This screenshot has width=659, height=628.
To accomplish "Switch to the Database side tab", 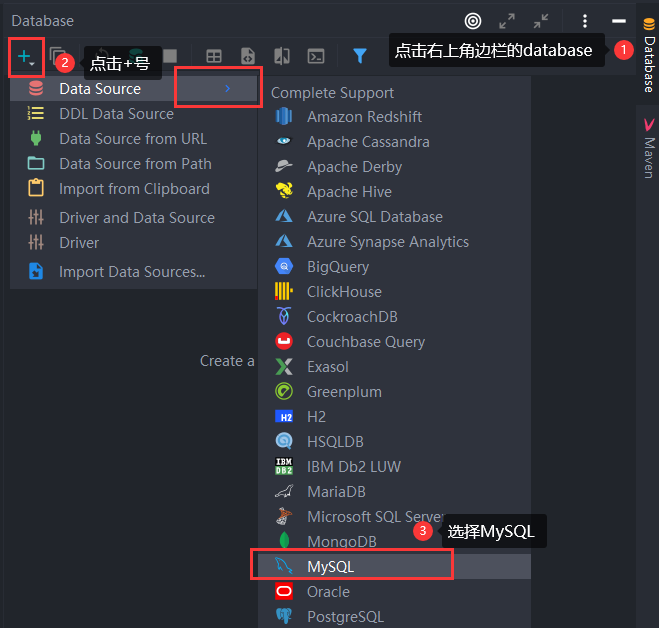I will [x=649, y=55].
